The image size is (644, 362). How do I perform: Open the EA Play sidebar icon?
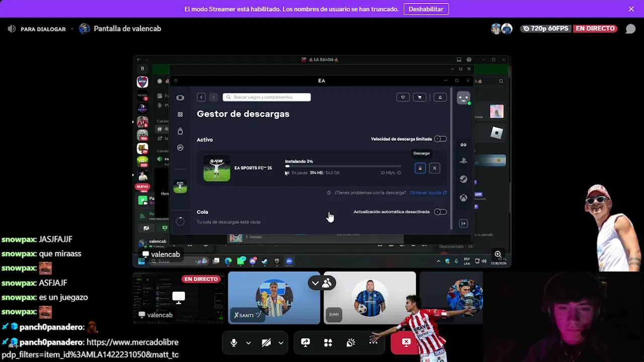[x=180, y=148]
